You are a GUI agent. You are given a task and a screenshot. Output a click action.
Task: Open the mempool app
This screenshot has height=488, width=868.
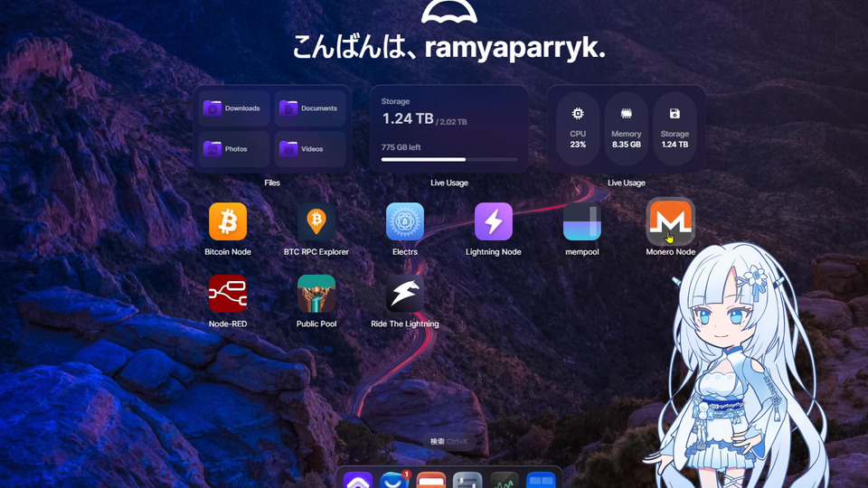point(581,221)
